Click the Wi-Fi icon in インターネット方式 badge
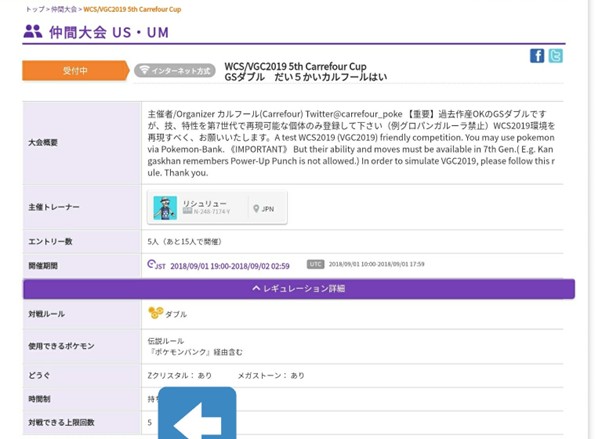Image resolution: width=602 pixels, height=439 pixels. pyautogui.click(x=144, y=70)
